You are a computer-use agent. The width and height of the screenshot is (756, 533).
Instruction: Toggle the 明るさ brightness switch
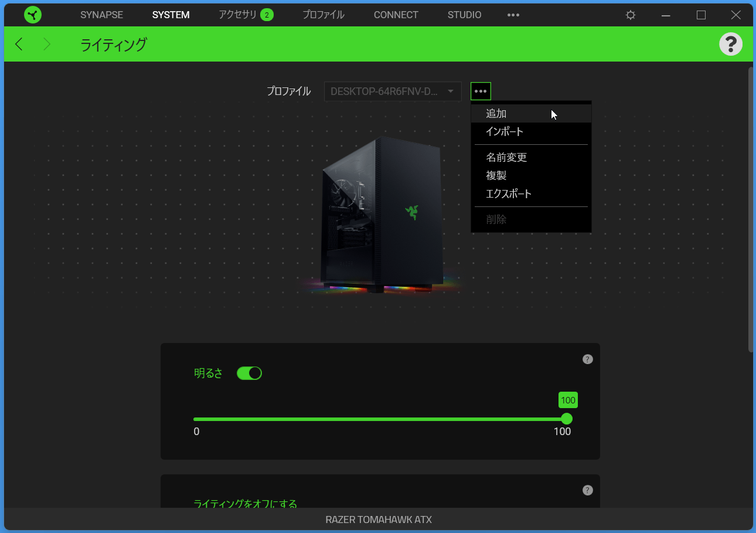point(249,373)
